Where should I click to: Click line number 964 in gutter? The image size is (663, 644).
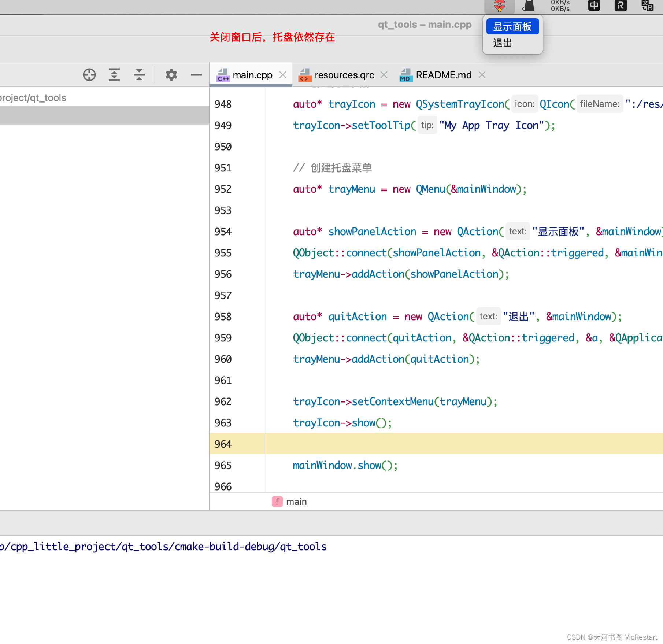223,444
